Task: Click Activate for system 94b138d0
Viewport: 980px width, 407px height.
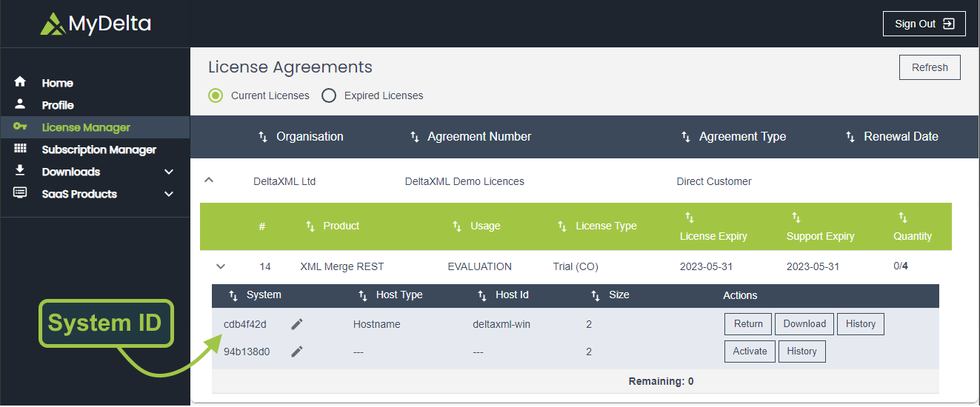Action: 750,351
